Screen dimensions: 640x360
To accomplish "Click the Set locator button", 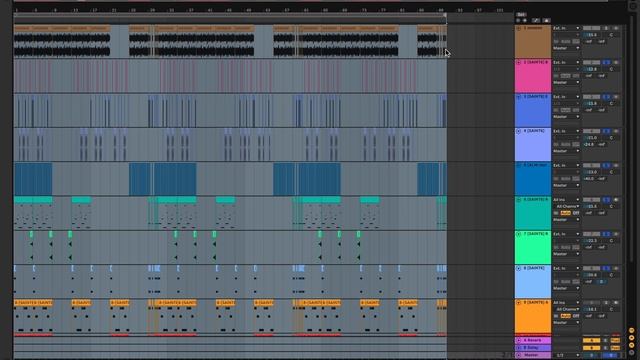I will tap(521, 14).
